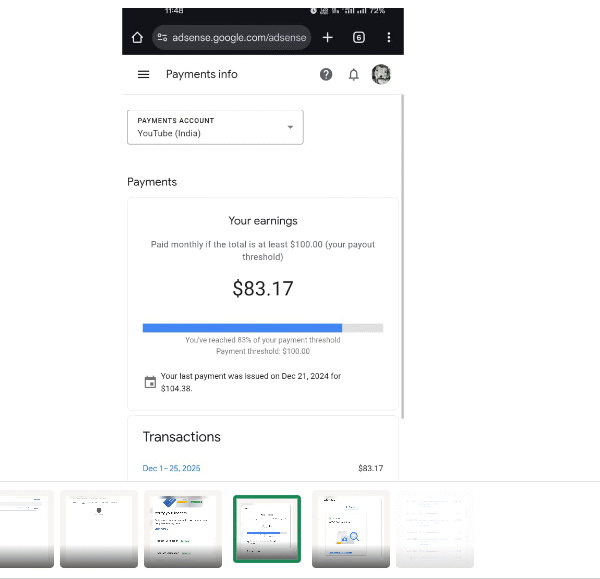
Task: Open the help question mark icon
Action: 326,74
